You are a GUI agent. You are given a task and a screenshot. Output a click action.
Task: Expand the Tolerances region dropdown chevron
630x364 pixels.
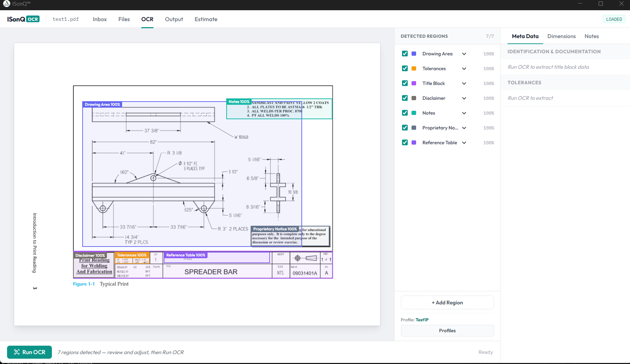pyautogui.click(x=464, y=69)
